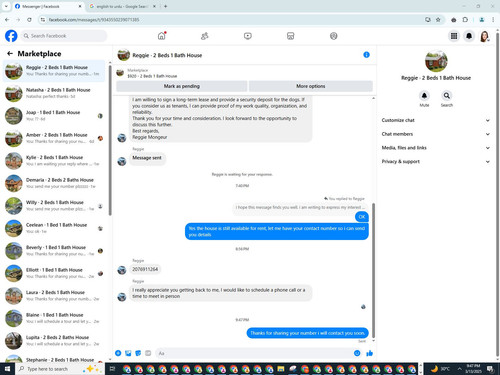Open Ceelean - 1 Bed 1 Bath House chat
Viewport: 500px width, 375px height.
(54, 228)
